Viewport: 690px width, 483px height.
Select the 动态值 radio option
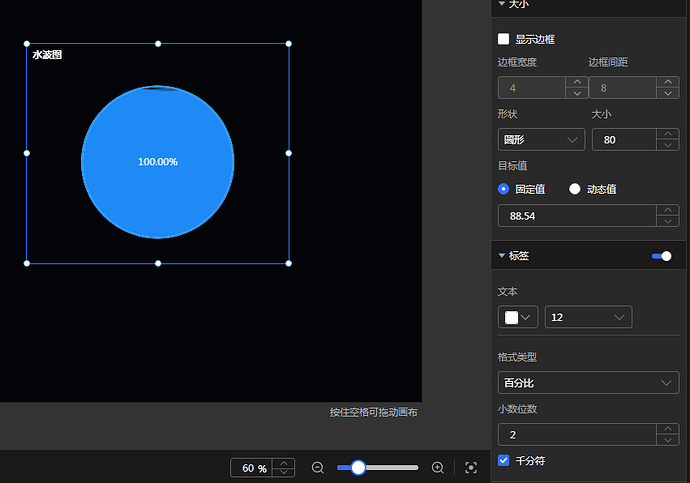[x=575, y=188]
